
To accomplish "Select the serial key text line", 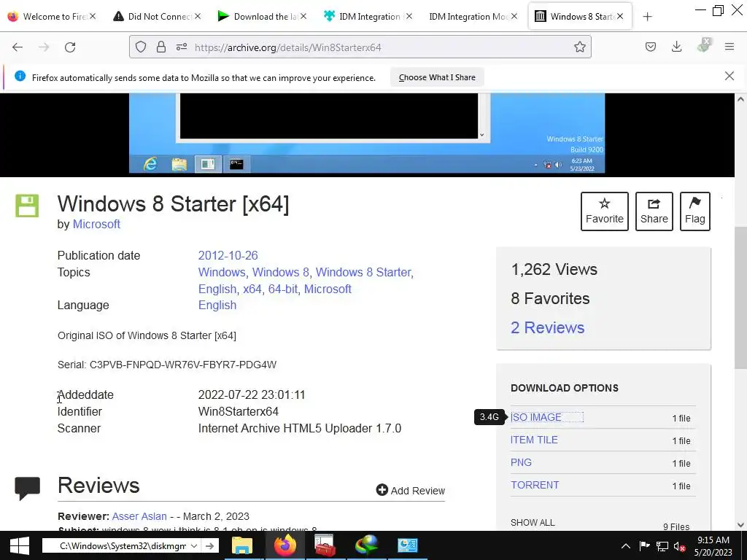I will [x=167, y=365].
